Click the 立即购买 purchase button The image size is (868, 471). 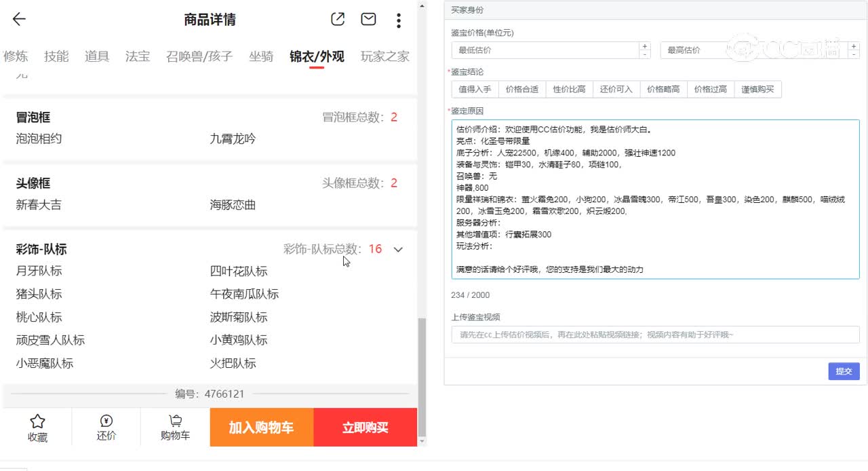coord(366,428)
